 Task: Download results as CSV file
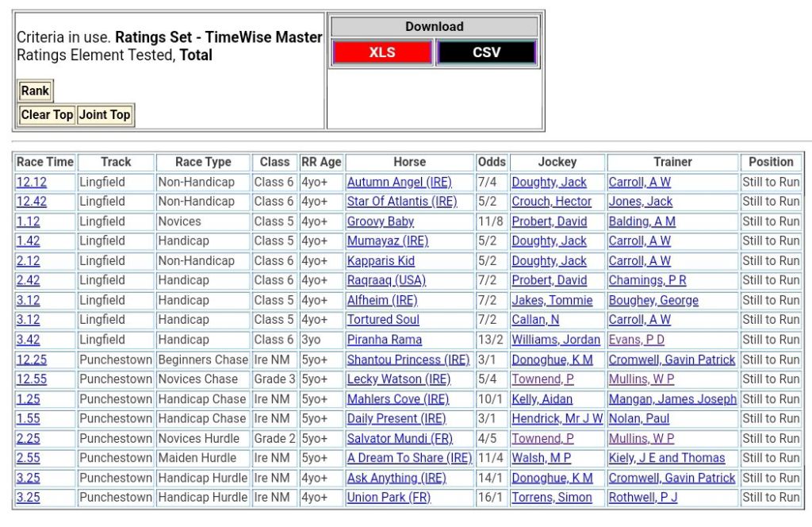click(x=486, y=52)
